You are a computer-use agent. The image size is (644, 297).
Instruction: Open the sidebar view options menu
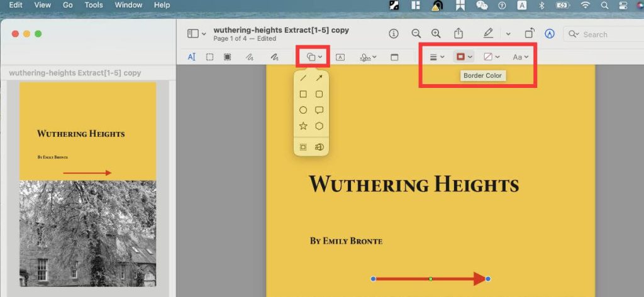197,34
